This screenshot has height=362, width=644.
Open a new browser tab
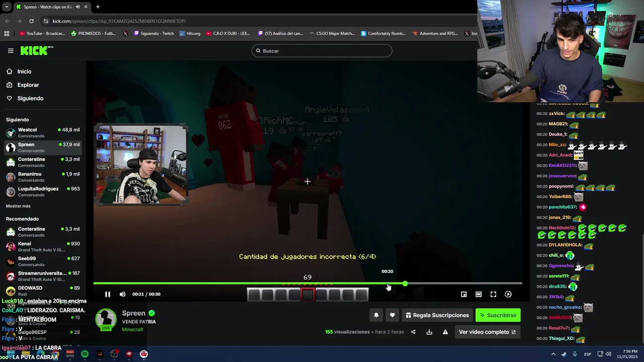pyautogui.click(x=98, y=7)
